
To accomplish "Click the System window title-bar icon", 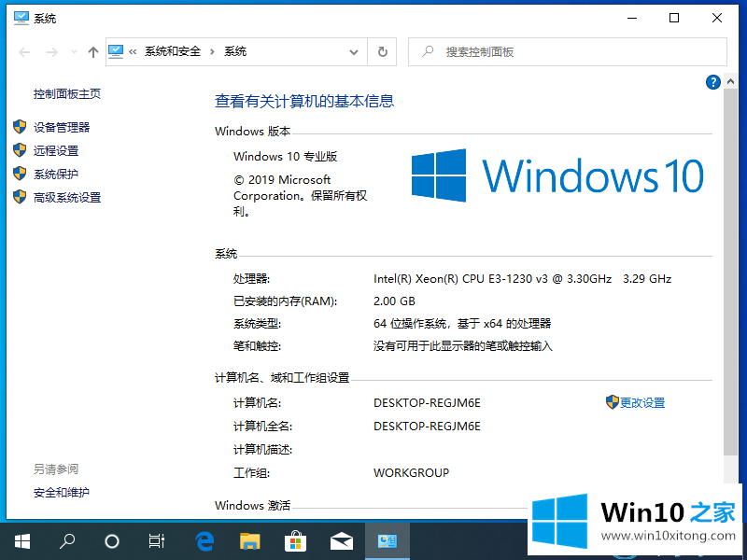I will click(x=21, y=18).
